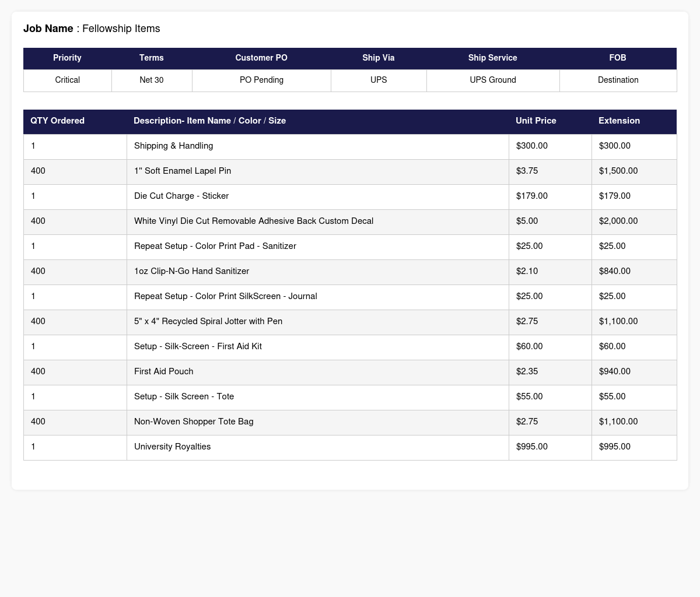Click the 1" Soft Enamel Lapel Pin item
The image size is (700, 597).
(183, 171)
